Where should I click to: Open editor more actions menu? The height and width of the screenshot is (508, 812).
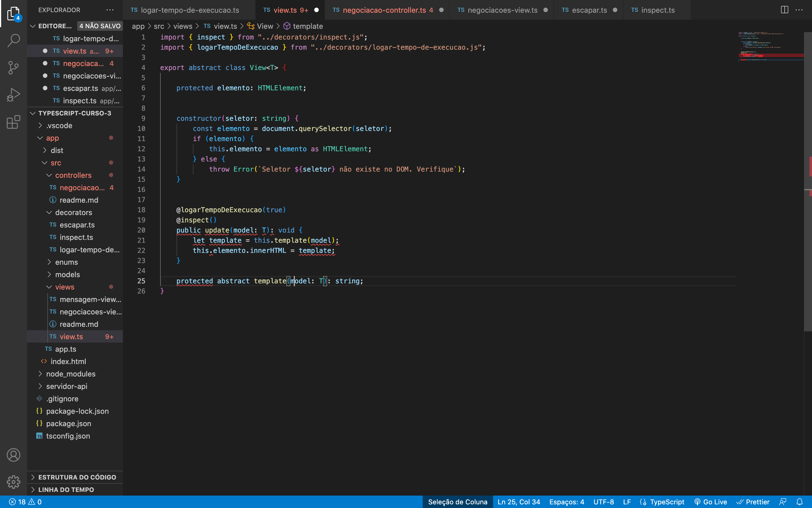[799, 10]
